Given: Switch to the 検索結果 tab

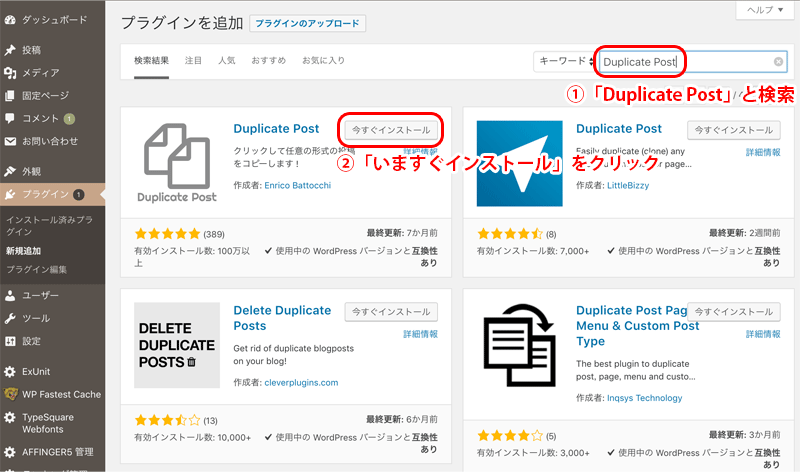Looking at the screenshot, I should point(152,61).
